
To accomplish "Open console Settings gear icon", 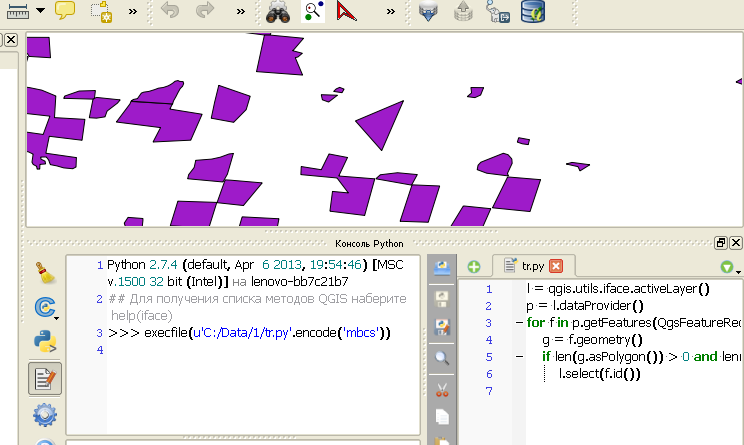I will [x=45, y=415].
